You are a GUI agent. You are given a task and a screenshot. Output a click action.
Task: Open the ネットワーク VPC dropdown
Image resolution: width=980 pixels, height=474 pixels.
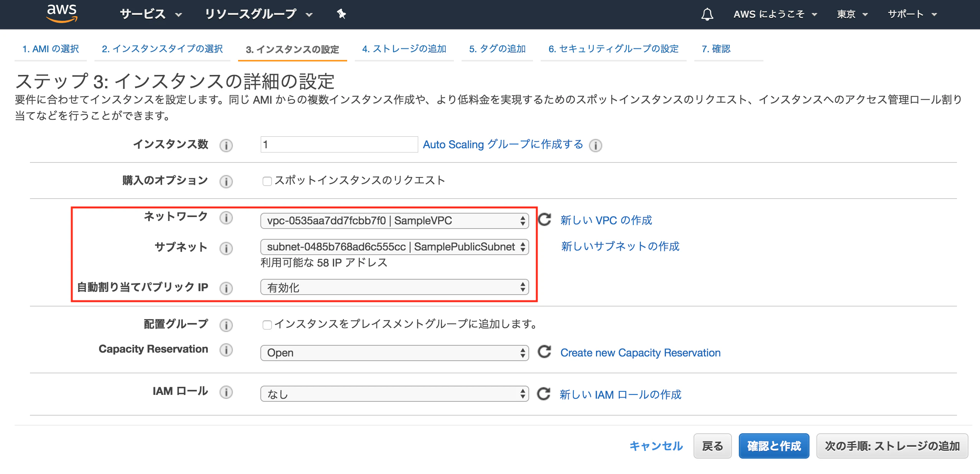(x=394, y=221)
